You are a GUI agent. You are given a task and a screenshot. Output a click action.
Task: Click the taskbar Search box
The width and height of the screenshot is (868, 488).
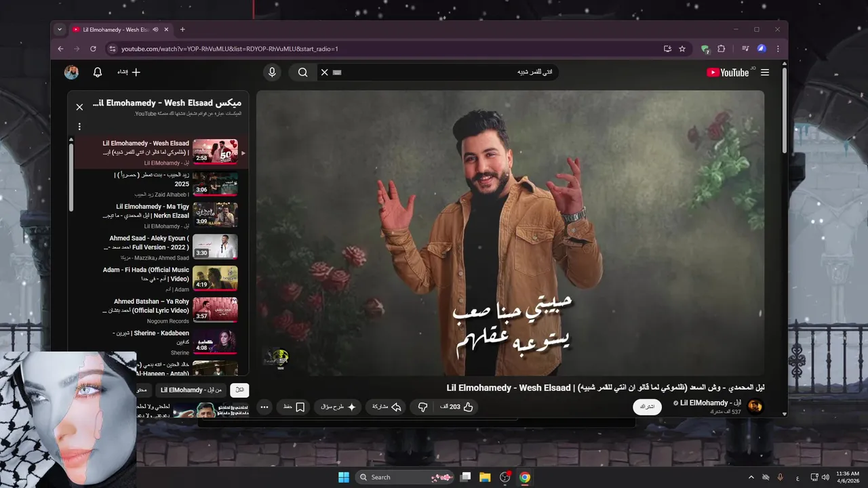tap(405, 477)
